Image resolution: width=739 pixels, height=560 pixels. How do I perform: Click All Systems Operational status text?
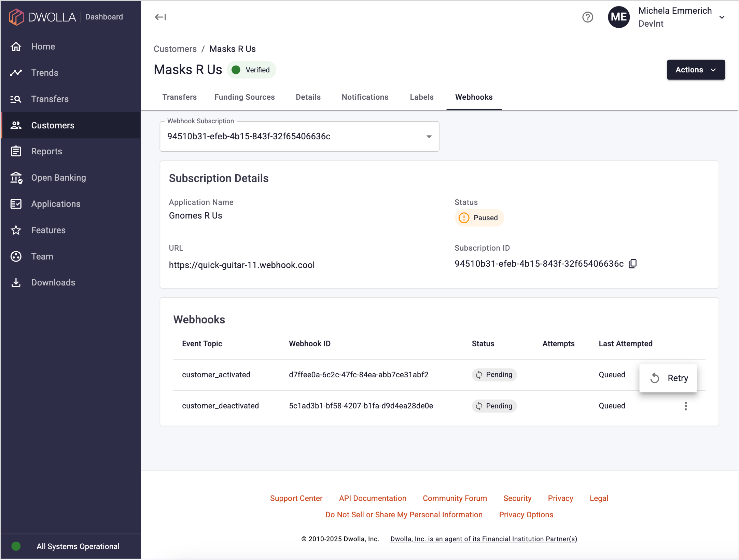[x=78, y=546]
